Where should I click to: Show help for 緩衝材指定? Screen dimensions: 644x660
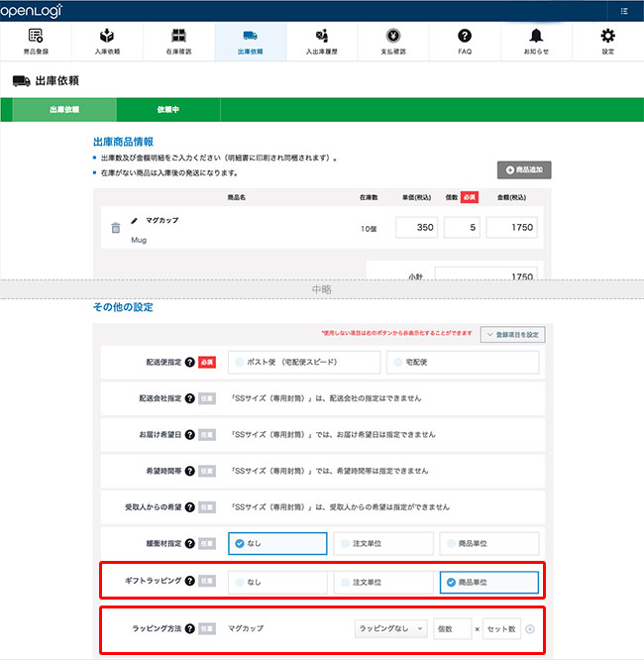pyautogui.click(x=190, y=543)
